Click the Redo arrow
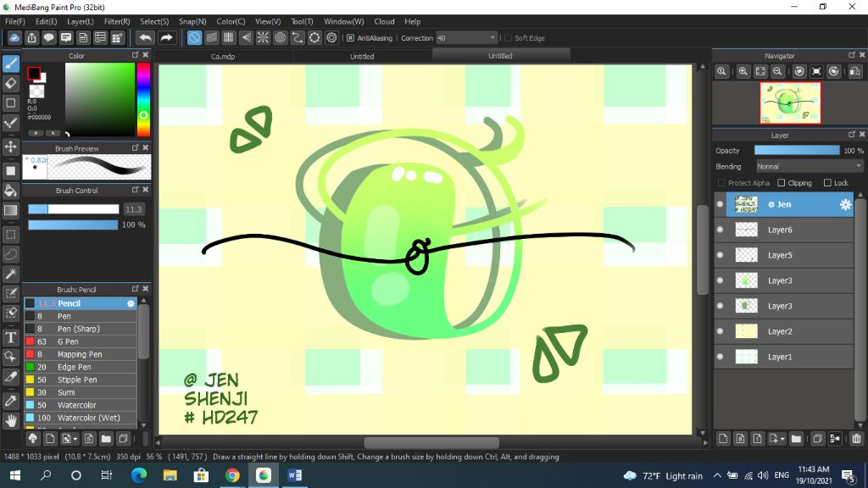 click(166, 37)
